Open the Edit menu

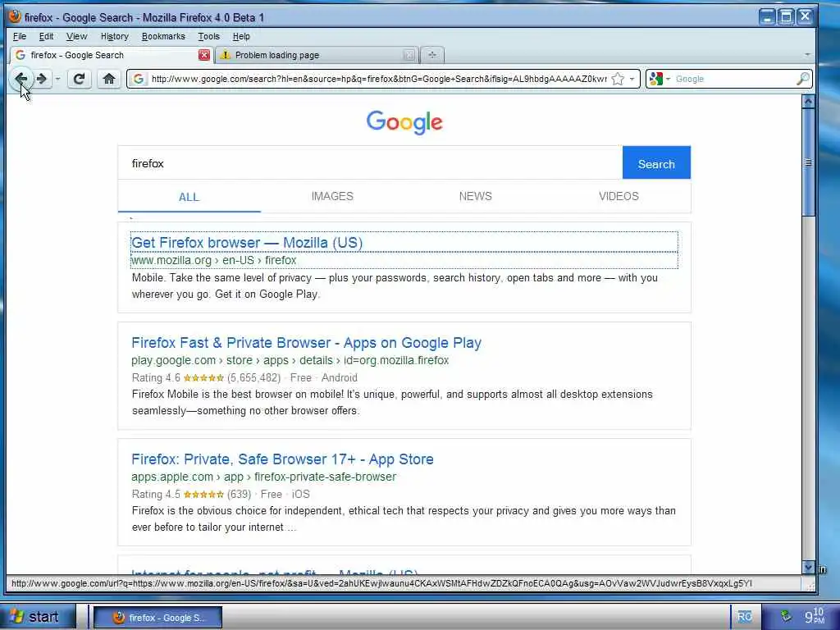46,36
